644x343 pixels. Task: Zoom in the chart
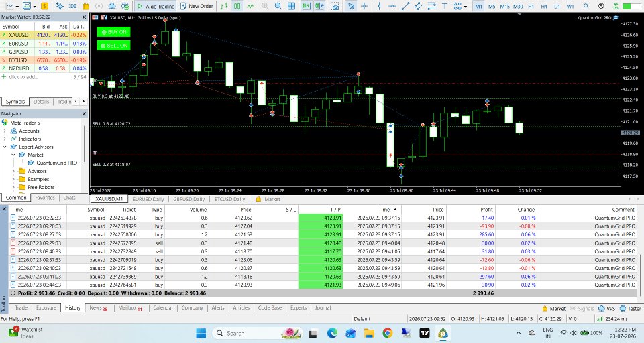click(265, 6)
